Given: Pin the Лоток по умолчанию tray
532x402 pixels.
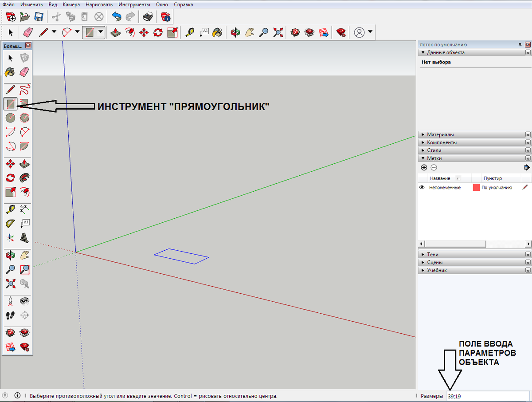Looking at the screenshot, I should tap(520, 45).
